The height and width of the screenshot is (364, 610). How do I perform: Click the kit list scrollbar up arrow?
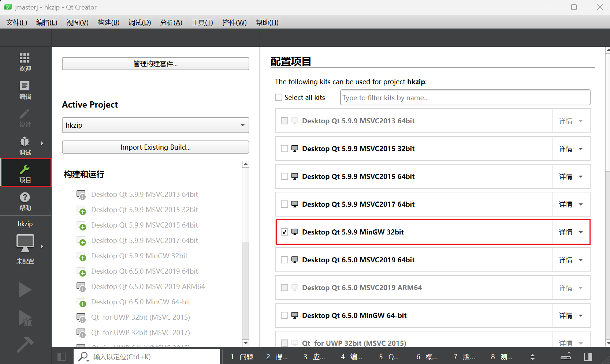(x=246, y=164)
